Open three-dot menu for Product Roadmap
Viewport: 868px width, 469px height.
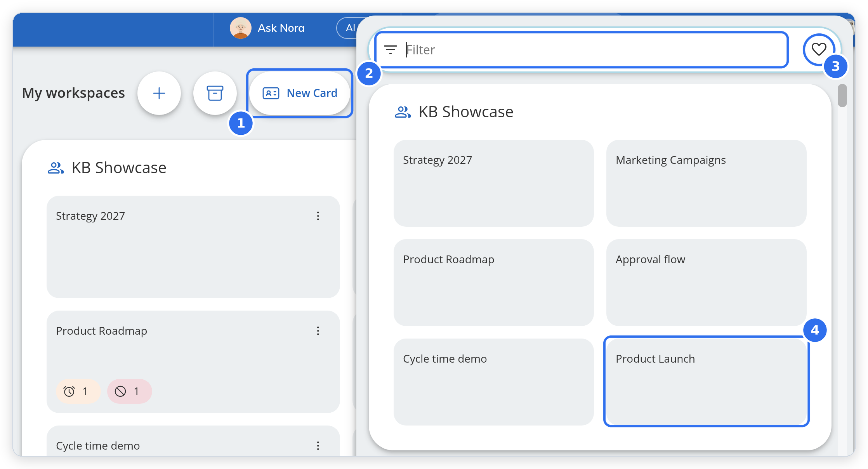(x=318, y=331)
